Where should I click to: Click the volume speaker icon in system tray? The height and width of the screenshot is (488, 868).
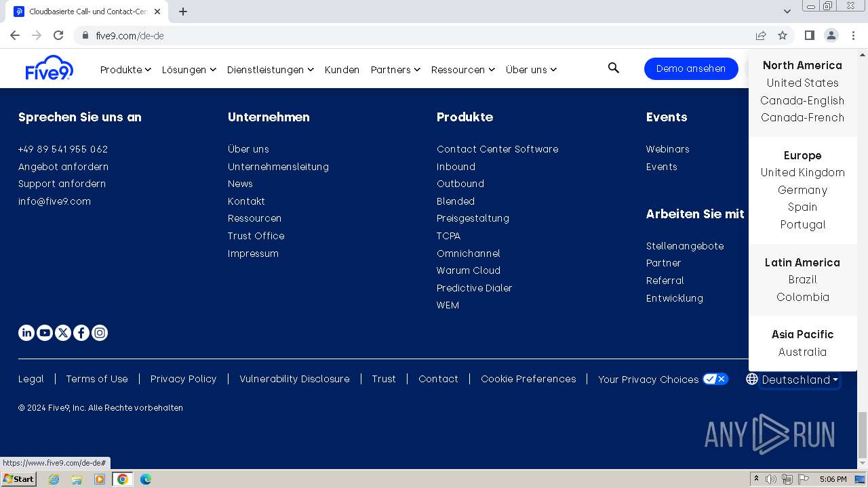click(771, 479)
